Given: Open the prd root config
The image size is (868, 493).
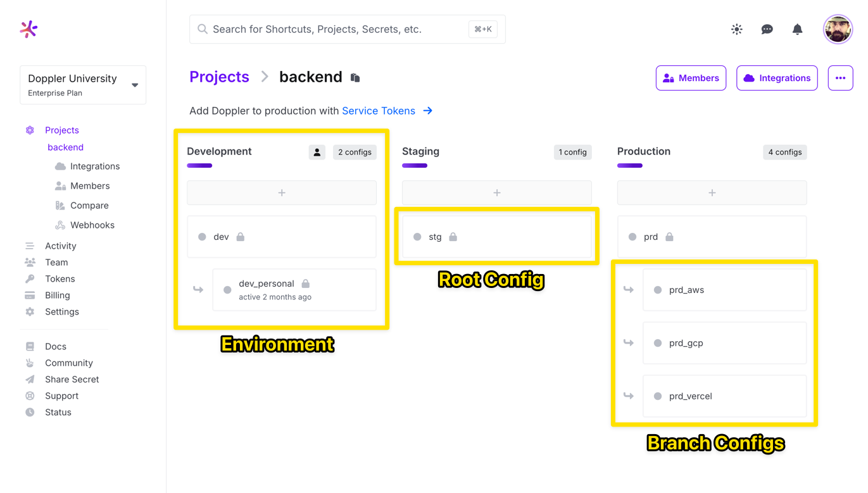Looking at the screenshot, I should [712, 237].
